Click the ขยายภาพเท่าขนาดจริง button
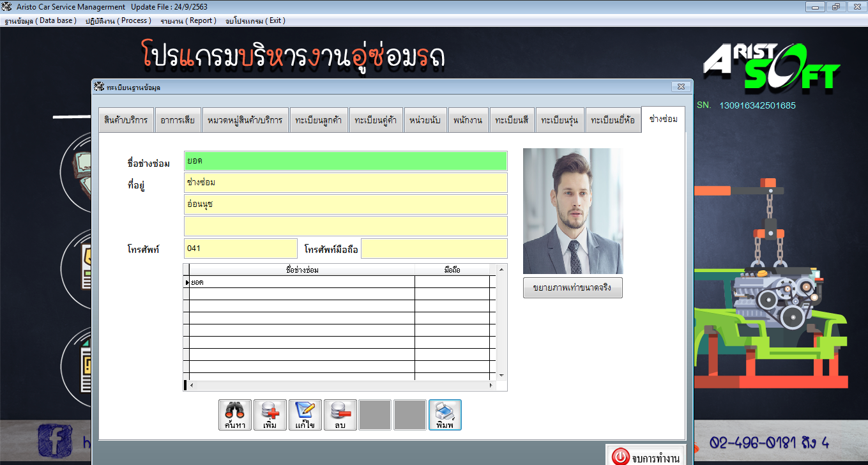The image size is (868, 465). (572, 288)
